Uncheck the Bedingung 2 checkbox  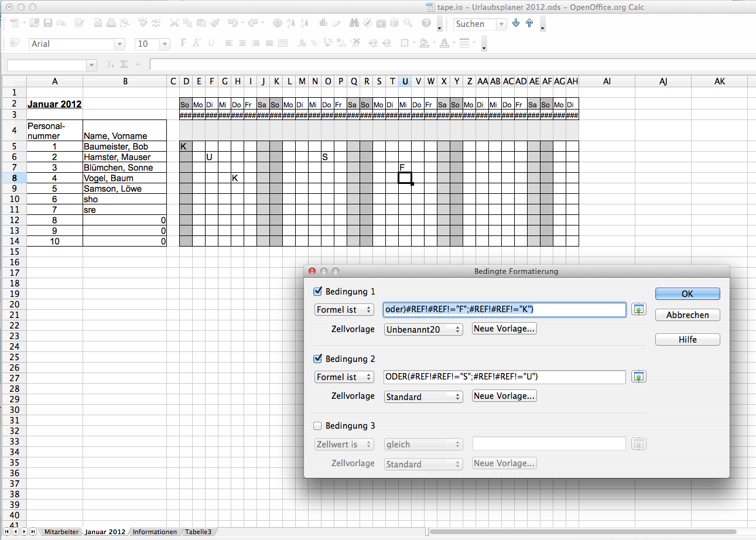pyautogui.click(x=318, y=358)
